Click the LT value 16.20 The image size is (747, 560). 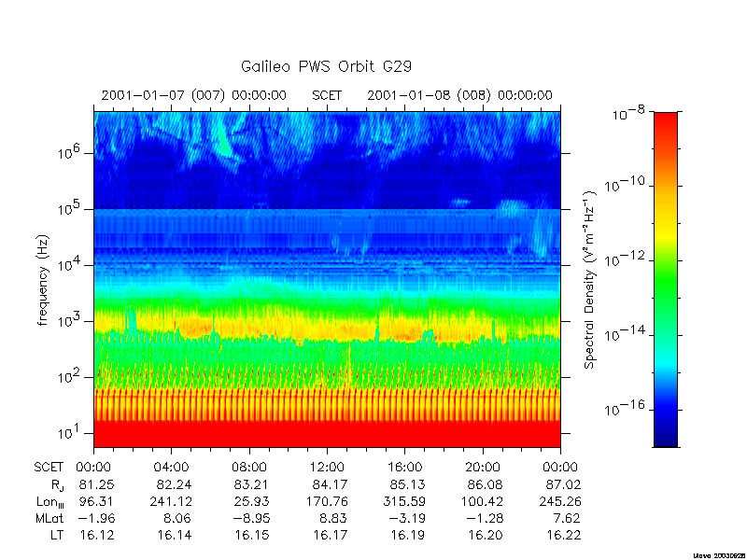pyautogui.click(x=485, y=535)
